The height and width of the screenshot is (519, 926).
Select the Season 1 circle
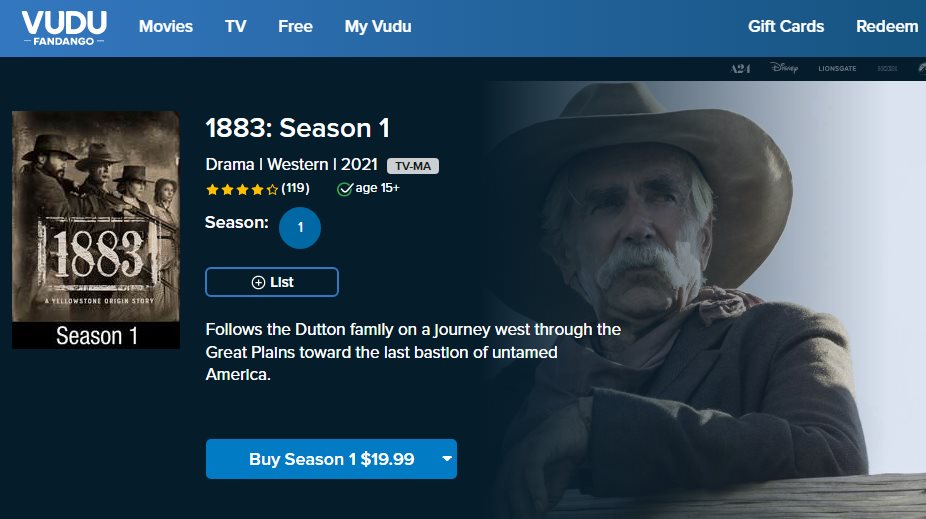[x=300, y=228]
